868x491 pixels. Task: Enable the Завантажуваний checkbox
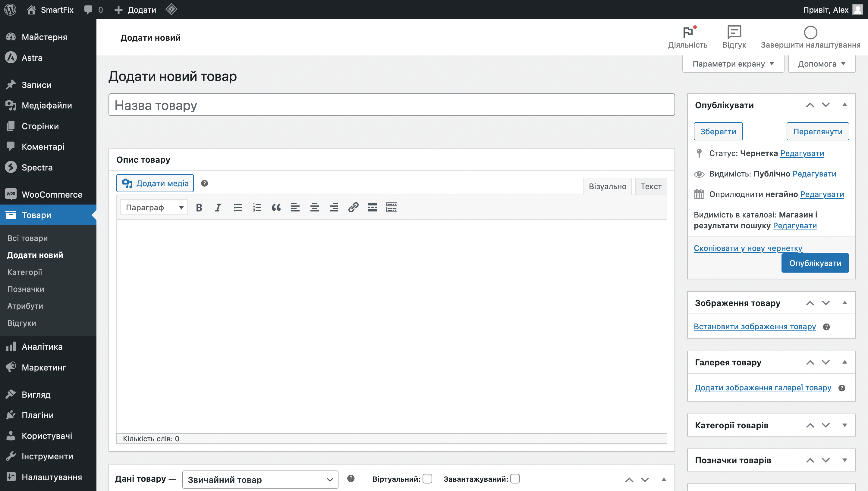(515, 479)
